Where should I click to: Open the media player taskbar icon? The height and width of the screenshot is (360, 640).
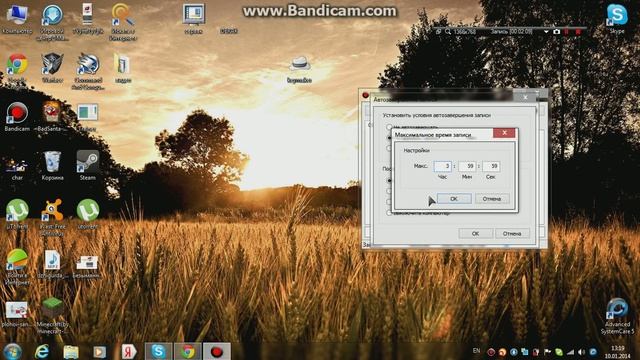pos(100,351)
